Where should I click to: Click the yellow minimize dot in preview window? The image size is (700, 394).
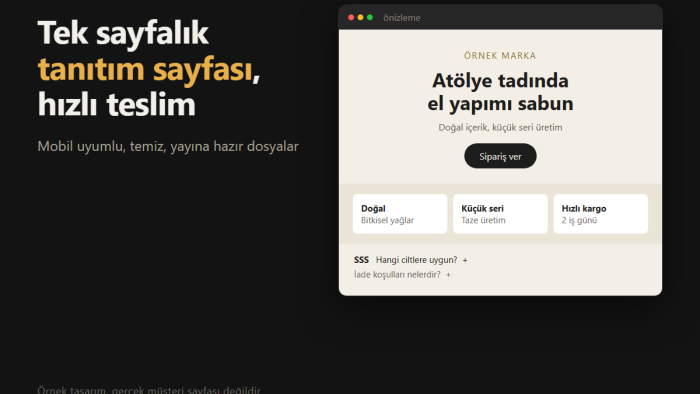click(360, 17)
